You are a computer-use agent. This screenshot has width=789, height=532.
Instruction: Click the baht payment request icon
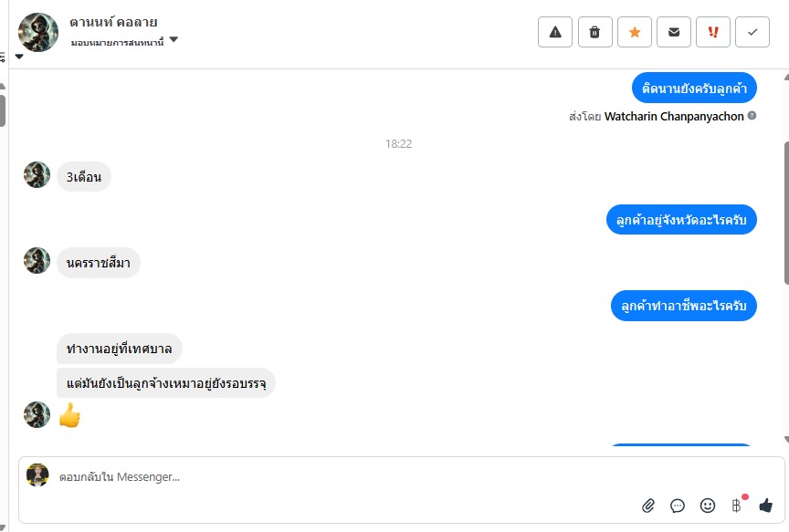pos(737,506)
